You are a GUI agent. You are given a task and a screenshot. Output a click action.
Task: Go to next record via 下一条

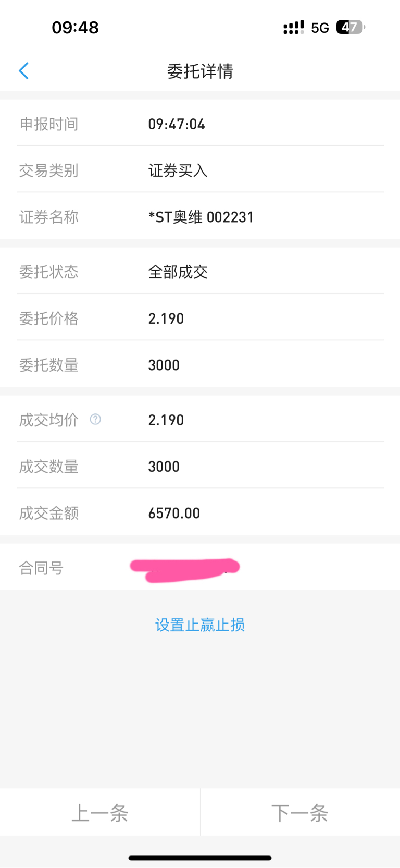coord(300,813)
